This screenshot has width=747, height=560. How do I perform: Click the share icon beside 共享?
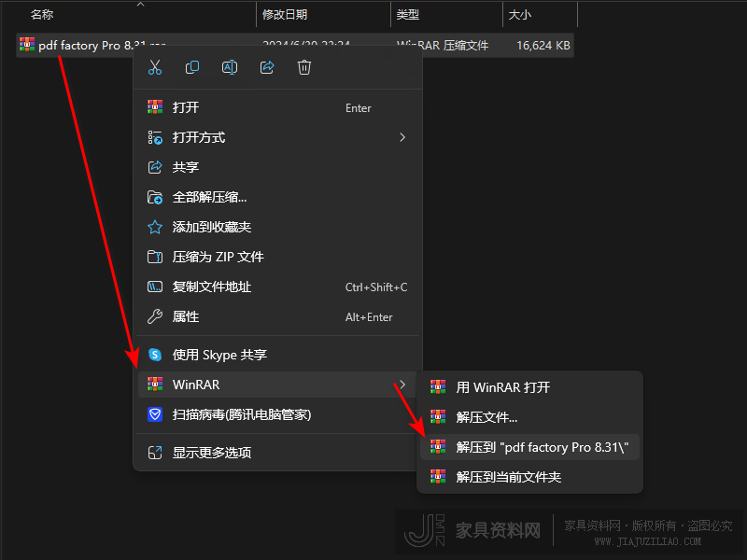[155, 167]
